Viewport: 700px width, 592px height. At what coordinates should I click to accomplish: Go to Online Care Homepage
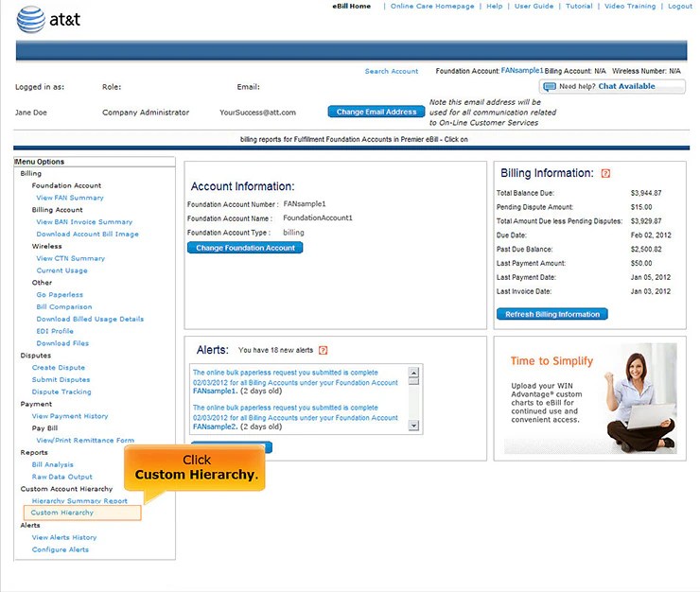click(x=432, y=7)
